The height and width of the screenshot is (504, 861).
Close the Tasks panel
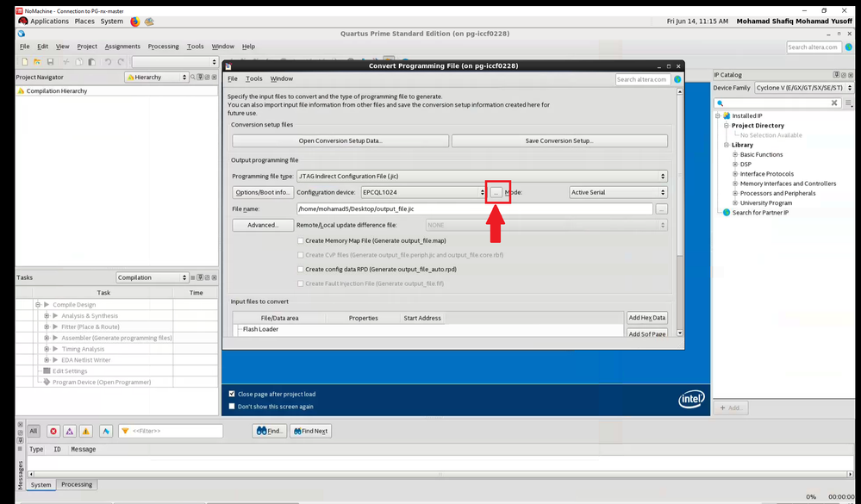coord(214,277)
